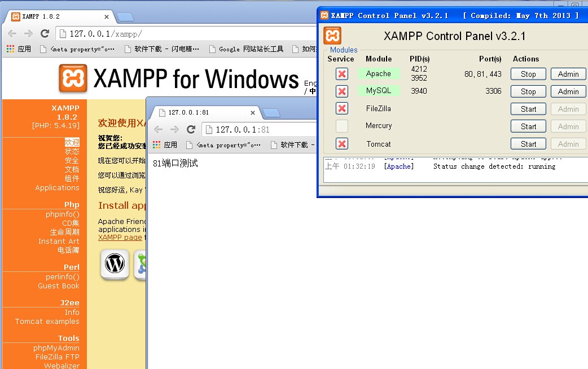Viewport: 588px width, 369px height.
Task: Enable the Mercury service checkbox
Action: click(341, 126)
